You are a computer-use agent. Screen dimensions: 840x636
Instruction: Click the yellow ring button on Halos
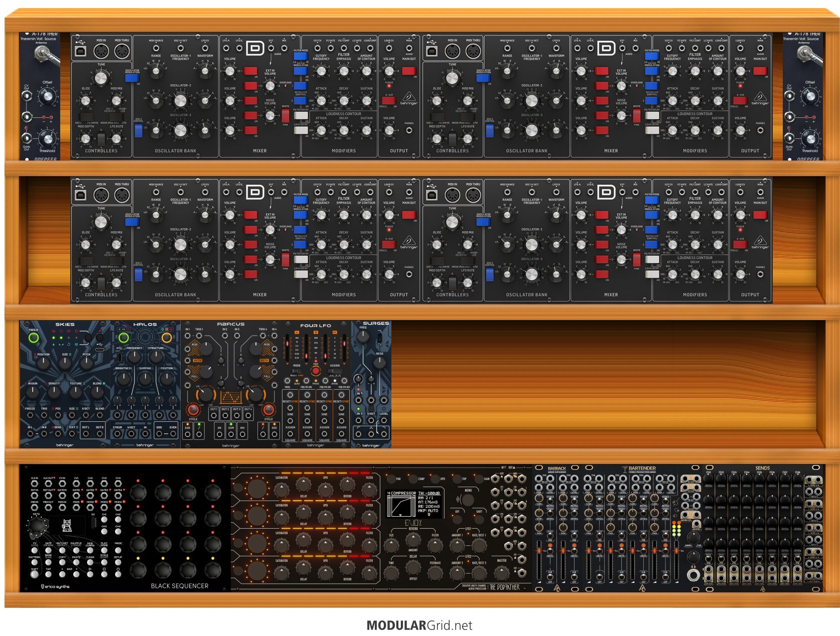click(167, 338)
